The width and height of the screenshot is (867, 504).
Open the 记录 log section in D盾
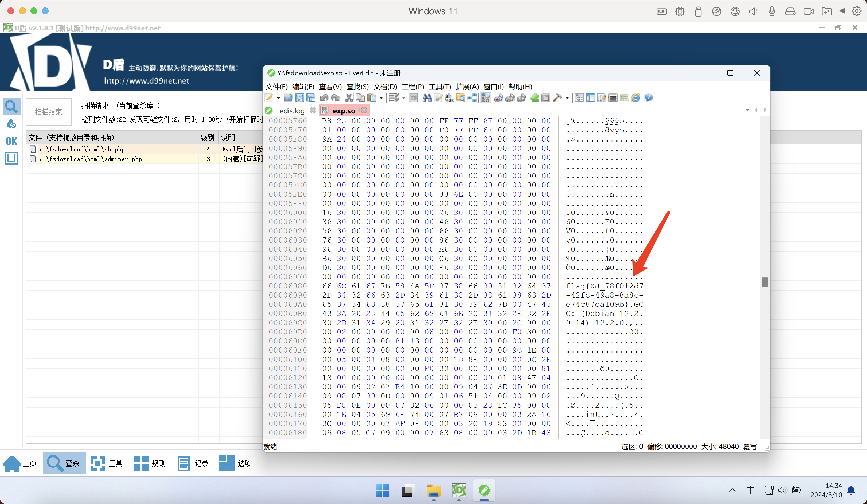(x=193, y=463)
